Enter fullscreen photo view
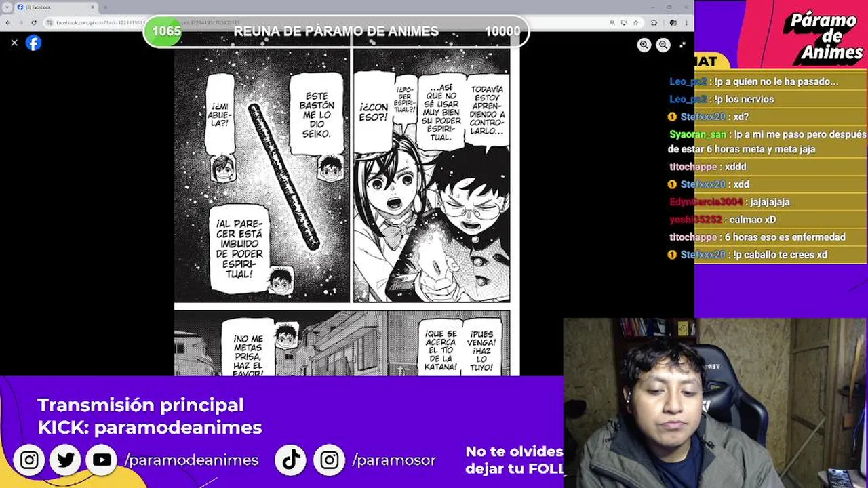This screenshot has height=488, width=868. pyautogui.click(x=682, y=45)
